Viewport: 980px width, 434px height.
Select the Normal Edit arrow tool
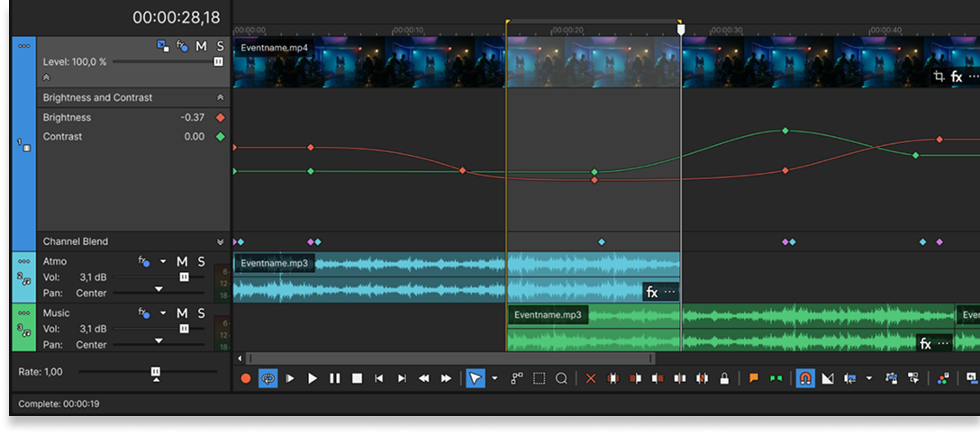(x=475, y=379)
